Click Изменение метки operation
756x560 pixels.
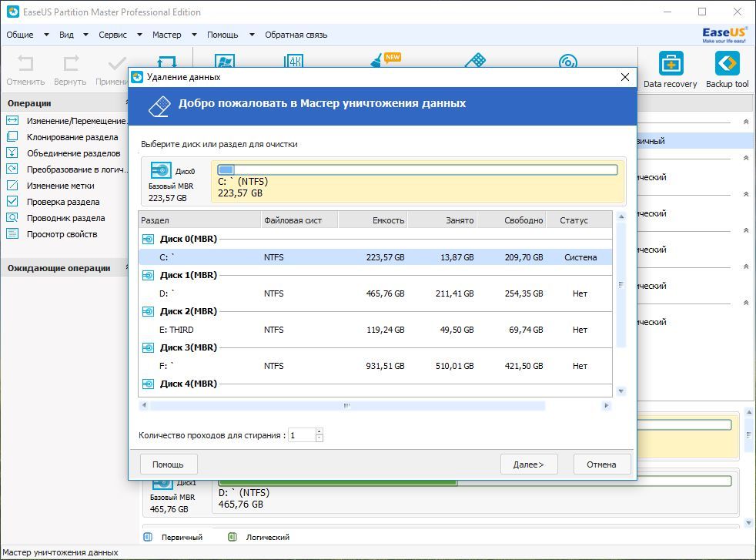[60, 186]
